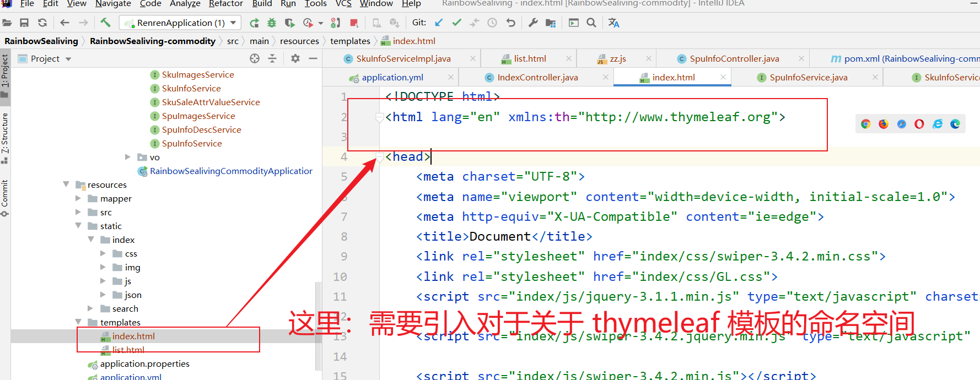
Task: Hide the Project panel with minus icon
Action: [x=313, y=58]
